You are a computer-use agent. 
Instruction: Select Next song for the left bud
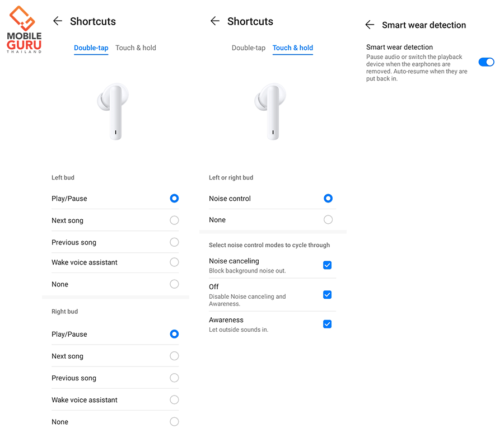point(174,220)
